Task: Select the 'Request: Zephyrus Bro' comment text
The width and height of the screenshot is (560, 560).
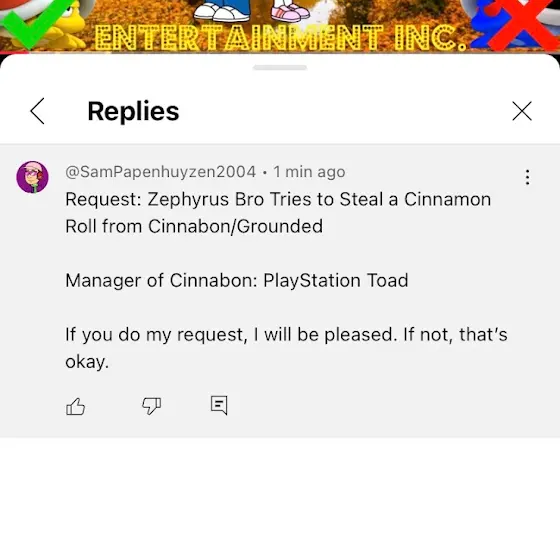Action: (278, 213)
